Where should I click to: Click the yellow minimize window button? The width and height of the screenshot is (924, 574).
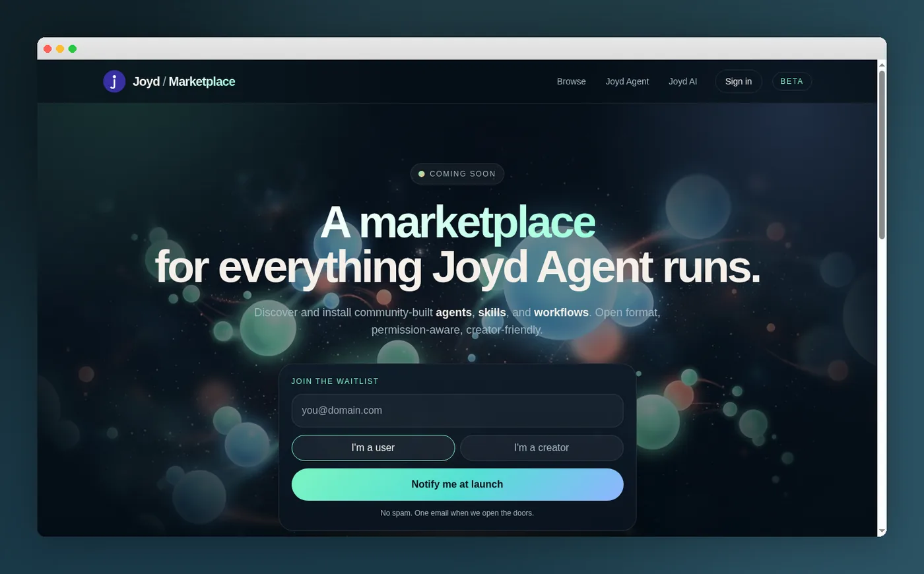pos(60,49)
